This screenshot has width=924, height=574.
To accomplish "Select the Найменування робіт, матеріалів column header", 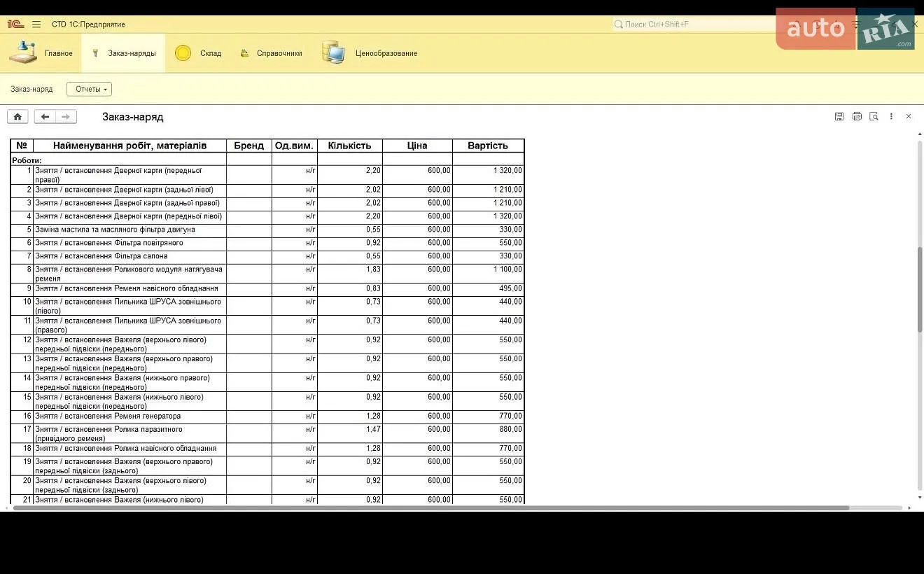I will click(x=129, y=146).
